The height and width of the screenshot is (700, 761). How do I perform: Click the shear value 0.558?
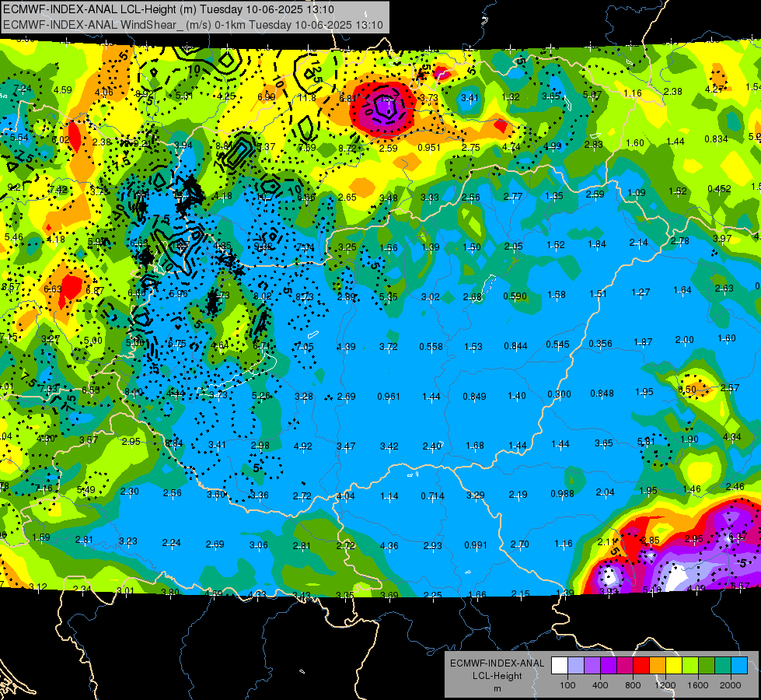431,346
